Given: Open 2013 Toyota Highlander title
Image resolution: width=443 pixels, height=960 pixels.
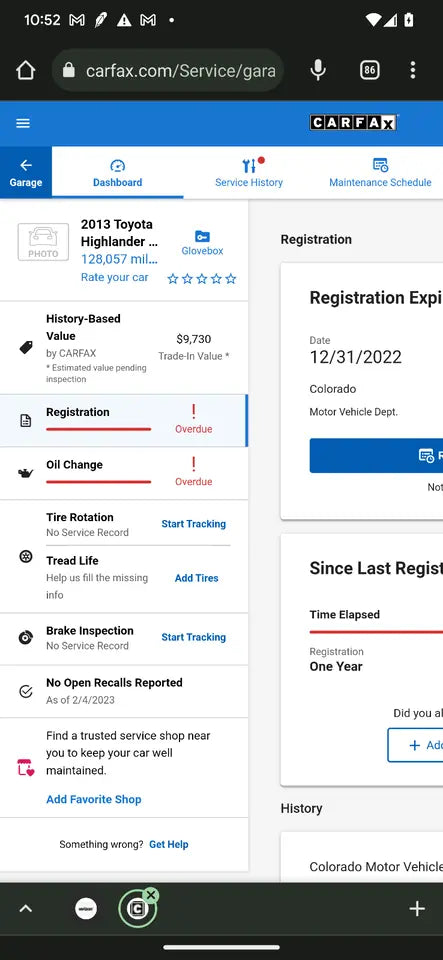Looking at the screenshot, I should coord(117,233).
